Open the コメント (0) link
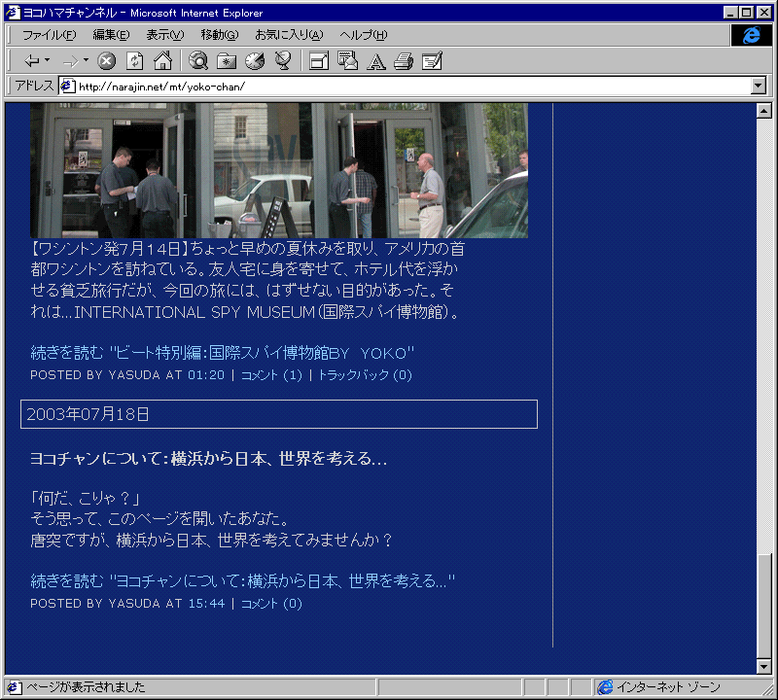The width and height of the screenshot is (778, 700). click(x=271, y=603)
